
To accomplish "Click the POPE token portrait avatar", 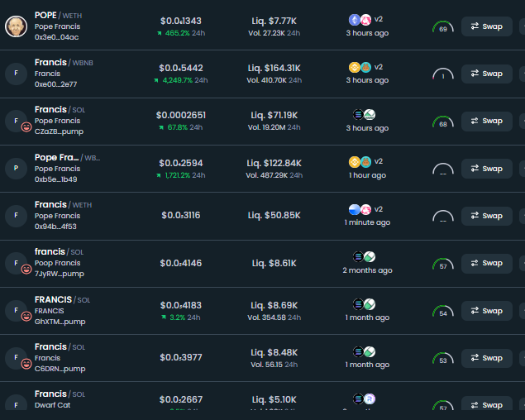I will (x=16, y=26).
